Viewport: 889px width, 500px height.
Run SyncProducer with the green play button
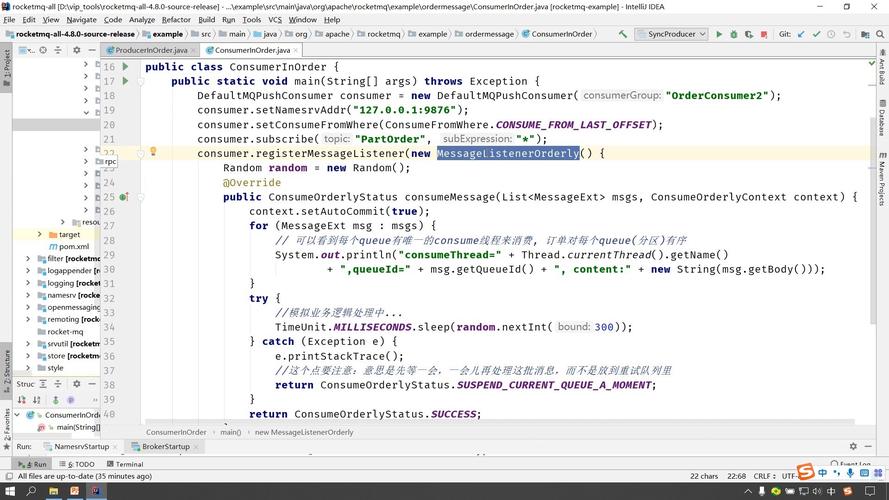pyautogui.click(x=719, y=34)
